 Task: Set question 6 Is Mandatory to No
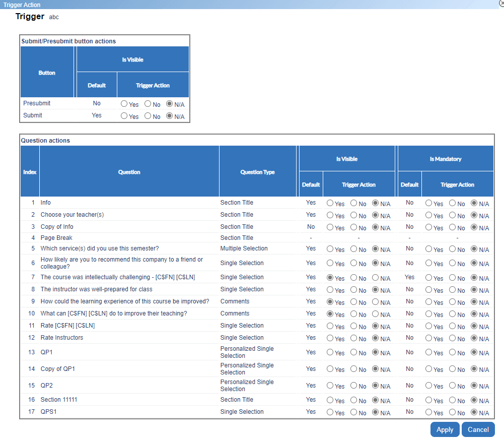click(453, 263)
